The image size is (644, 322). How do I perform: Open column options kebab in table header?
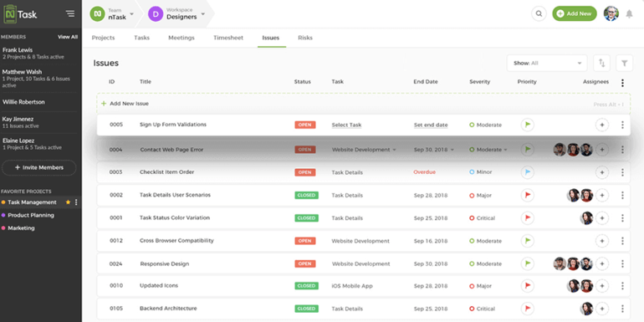[622, 83]
